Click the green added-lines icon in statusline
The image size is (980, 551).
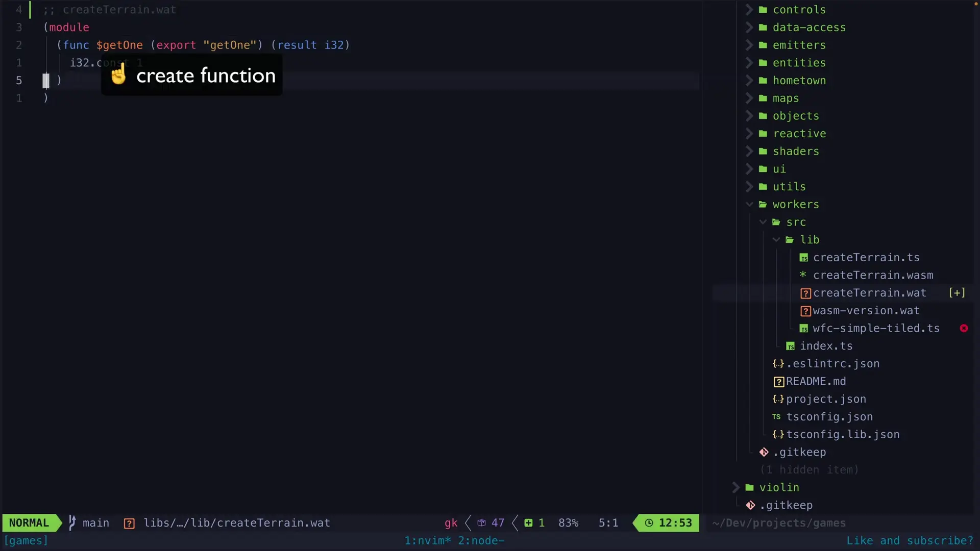click(528, 523)
